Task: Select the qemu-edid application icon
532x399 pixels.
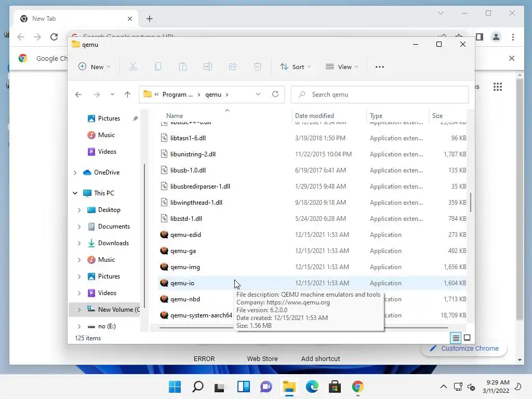Action: (164, 234)
